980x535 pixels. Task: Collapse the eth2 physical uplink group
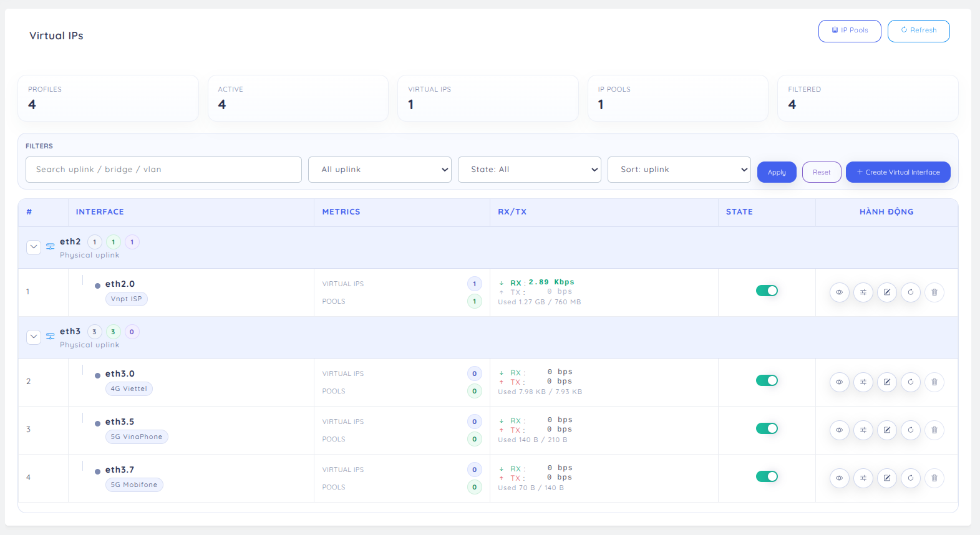point(34,247)
